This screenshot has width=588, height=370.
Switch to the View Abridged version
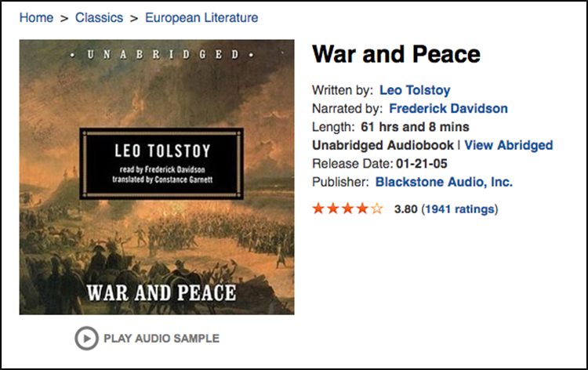(509, 145)
